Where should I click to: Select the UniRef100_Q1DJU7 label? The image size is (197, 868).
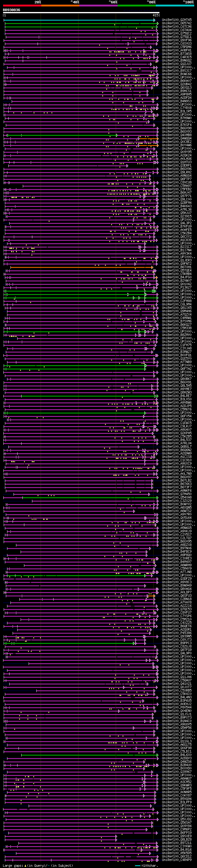coord(176,64)
